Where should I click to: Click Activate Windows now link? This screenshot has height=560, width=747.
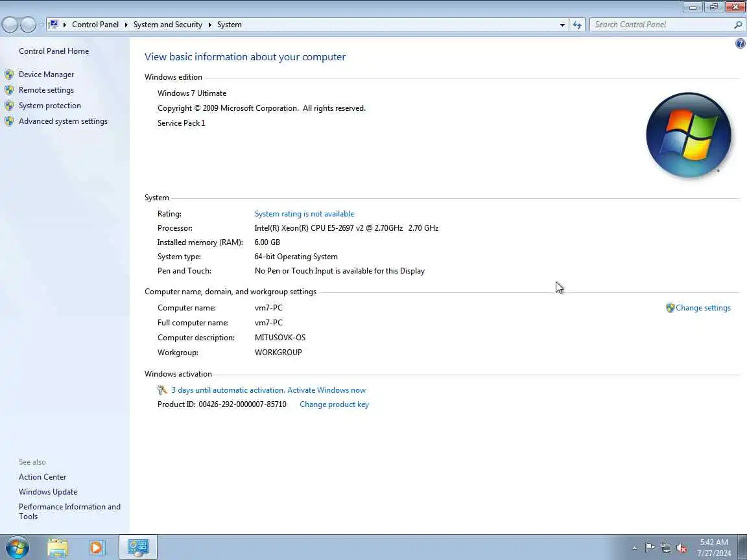coord(326,390)
